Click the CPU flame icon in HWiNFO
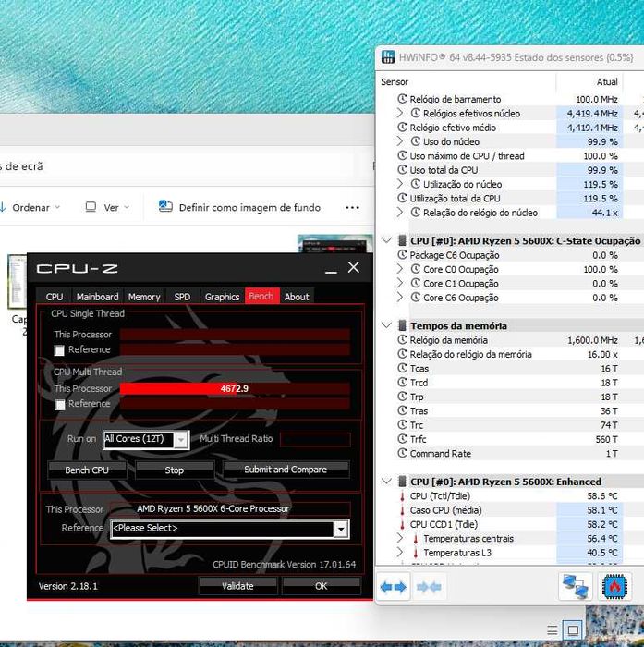The width and height of the screenshot is (644, 647). click(614, 586)
